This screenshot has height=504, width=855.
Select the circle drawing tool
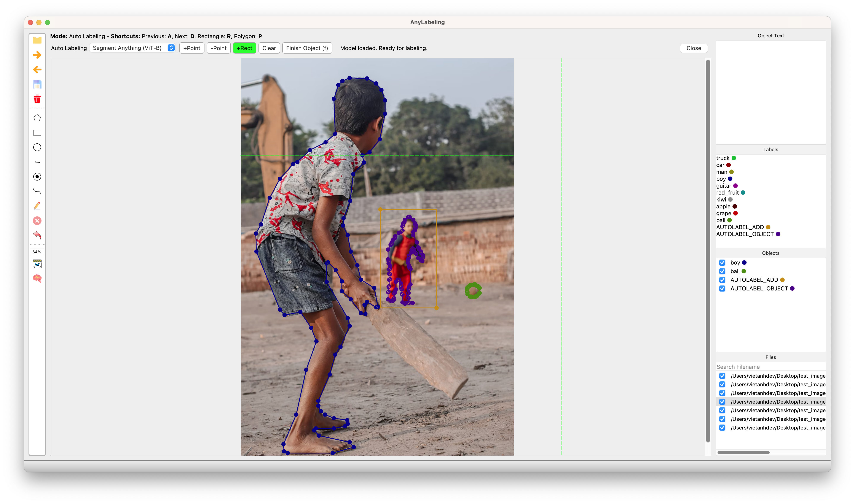click(37, 147)
